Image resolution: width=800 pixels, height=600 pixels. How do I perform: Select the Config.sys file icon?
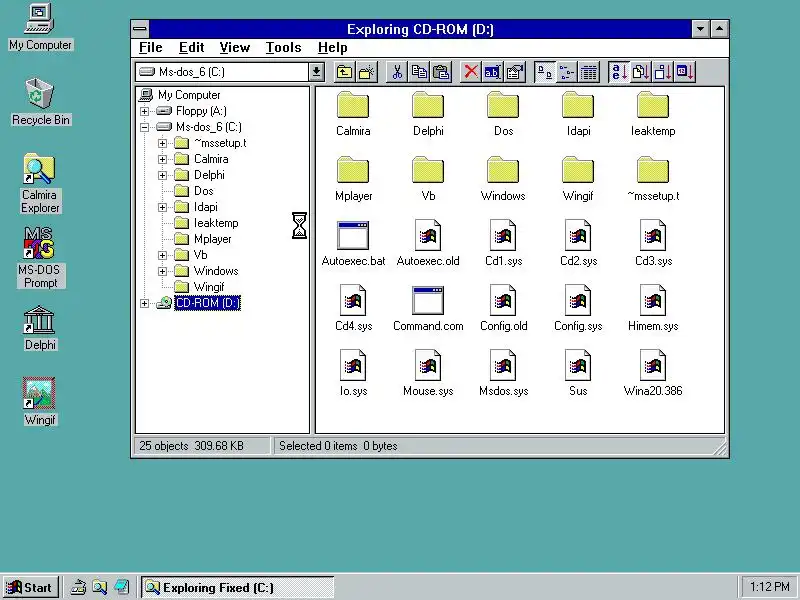coord(578,301)
